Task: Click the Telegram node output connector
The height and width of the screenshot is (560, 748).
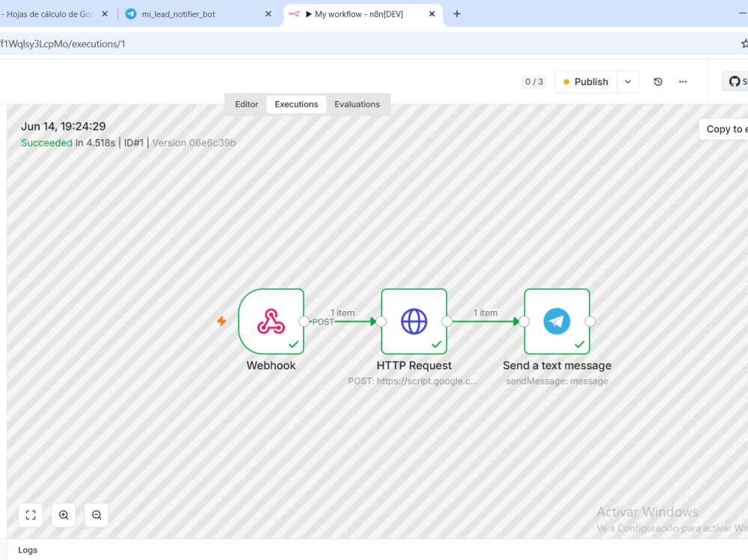Action: pyautogui.click(x=590, y=321)
